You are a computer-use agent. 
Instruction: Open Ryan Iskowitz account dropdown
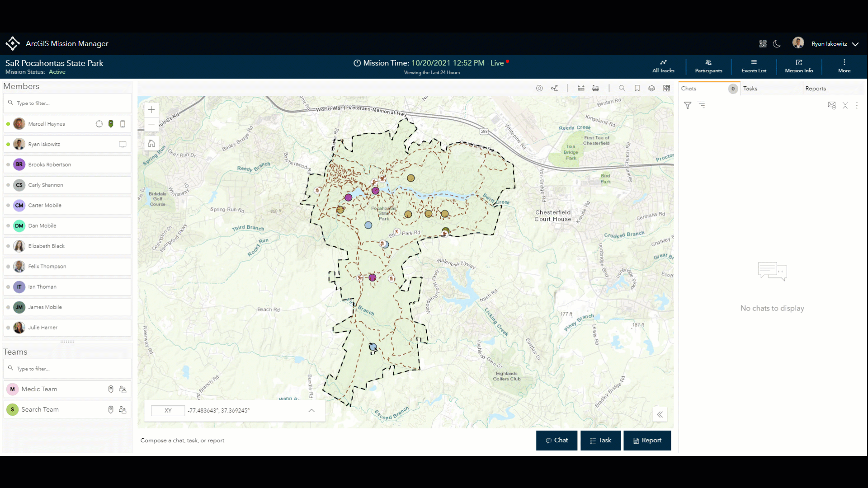(x=855, y=44)
